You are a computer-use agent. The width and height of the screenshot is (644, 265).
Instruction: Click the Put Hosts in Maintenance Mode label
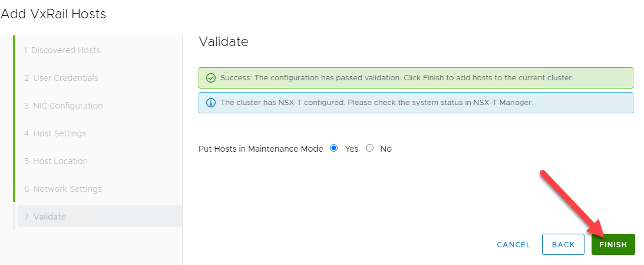point(261,149)
